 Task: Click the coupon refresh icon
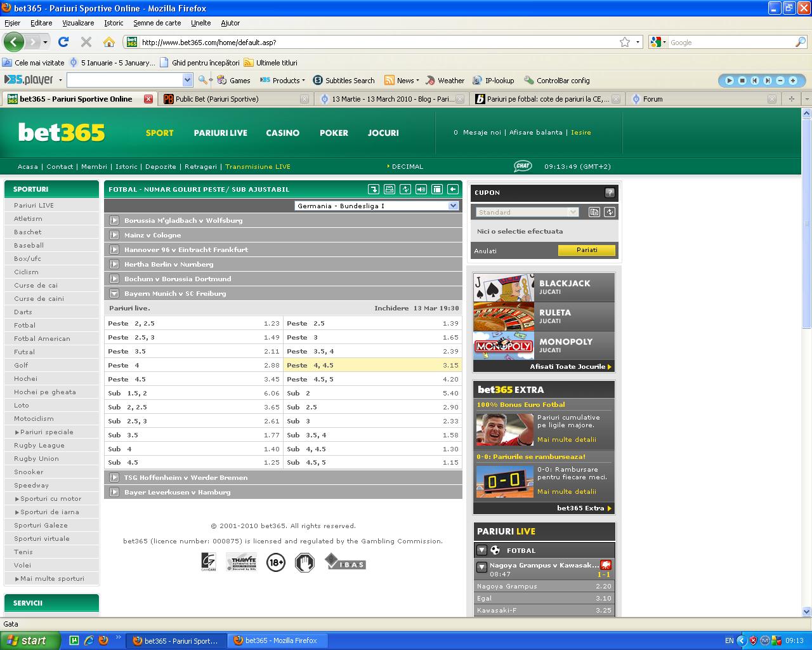(610, 212)
